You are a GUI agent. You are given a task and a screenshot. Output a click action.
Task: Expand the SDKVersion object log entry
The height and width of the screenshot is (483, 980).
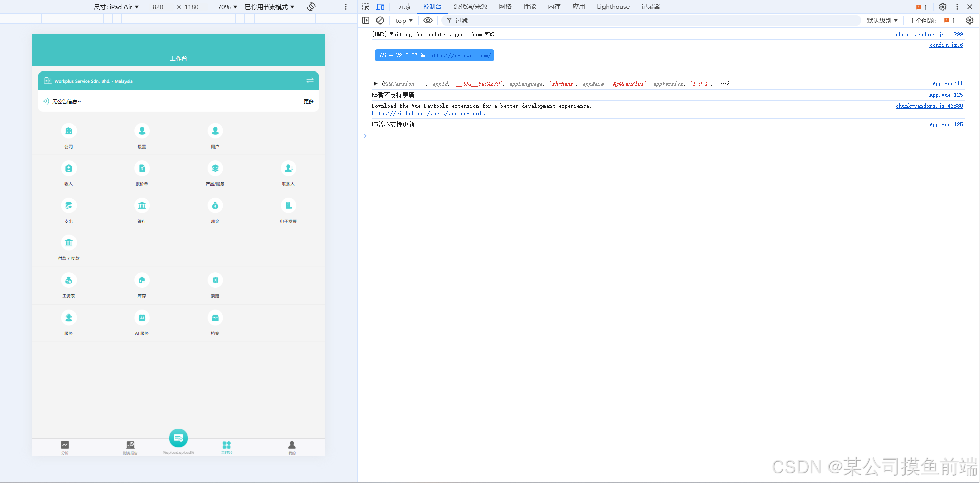[x=376, y=84]
